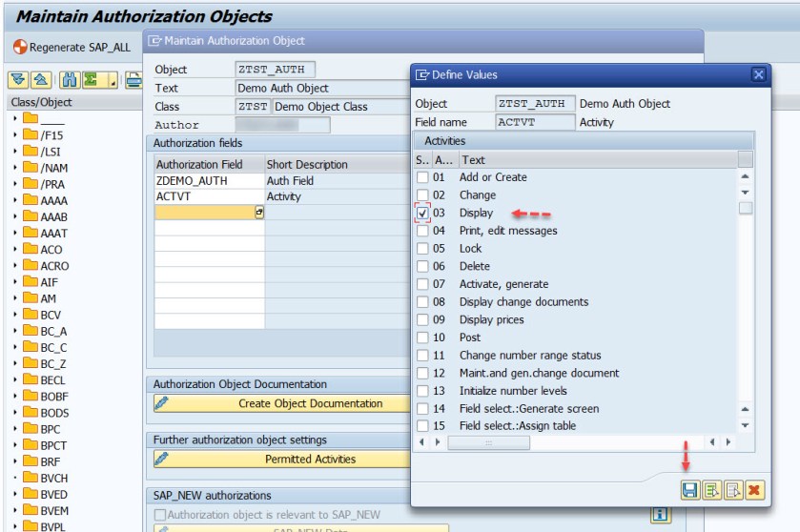Click the BRF folder icon
Image resolution: width=800 pixels, height=532 pixels.
point(31,461)
